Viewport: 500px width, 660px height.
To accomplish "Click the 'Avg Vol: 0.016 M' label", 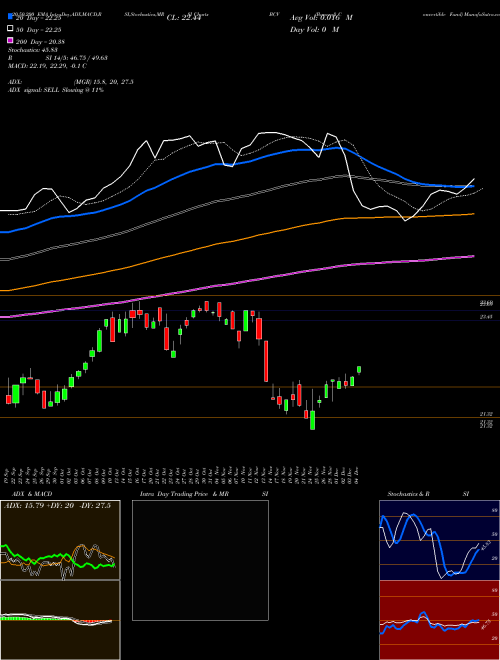I will point(321,18).
